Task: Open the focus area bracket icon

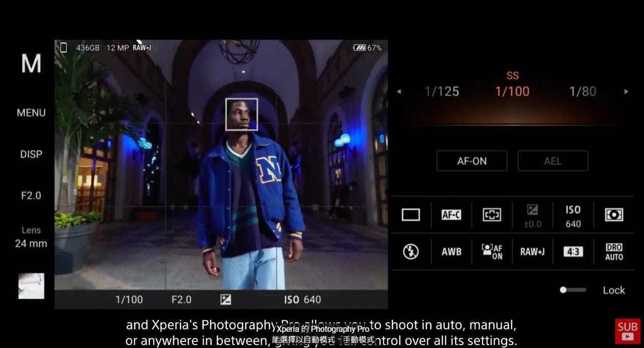Action: coord(491,215)
